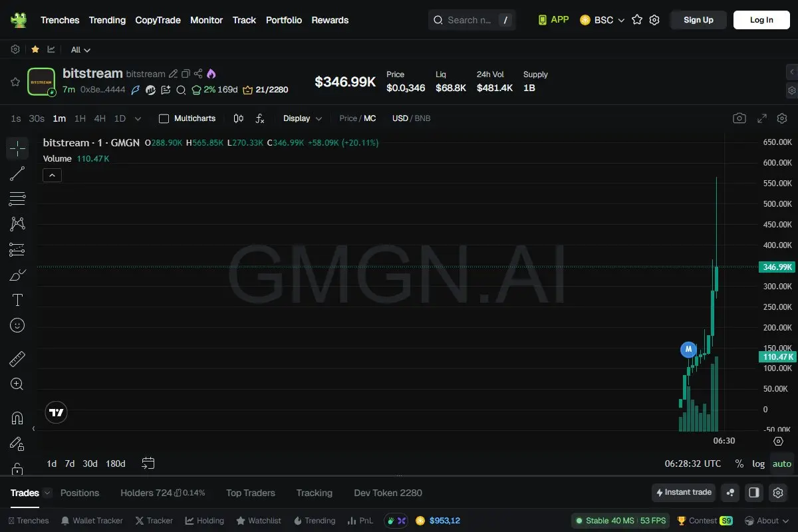Image resolution: width=798 pixels, height=532 pixels.
Task: Favorite bitstream token with star outline
Action: (x=15, y=82)
